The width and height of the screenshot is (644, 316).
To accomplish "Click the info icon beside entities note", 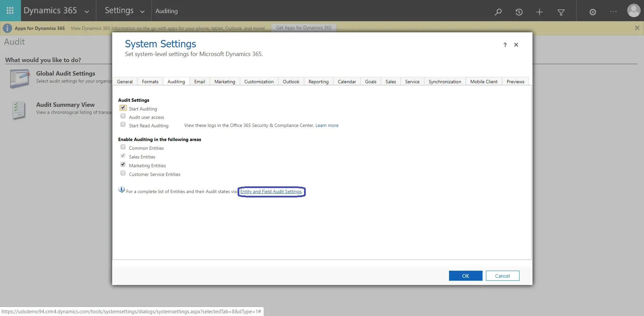I will (121, 190).
